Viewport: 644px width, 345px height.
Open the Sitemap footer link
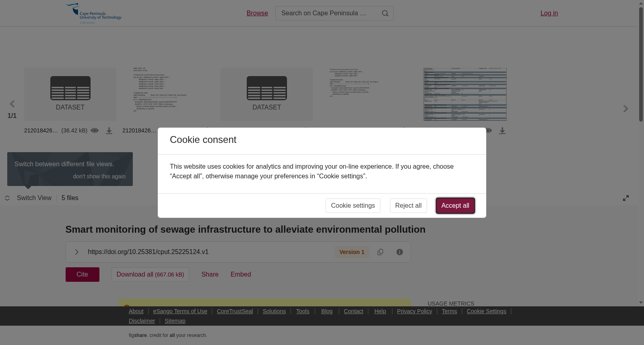[175, 321]
